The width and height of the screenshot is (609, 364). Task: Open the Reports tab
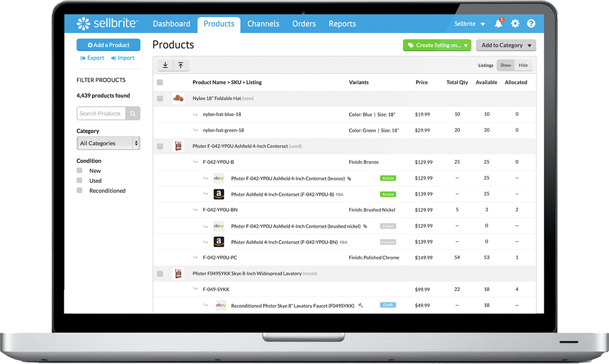[342, 24]
